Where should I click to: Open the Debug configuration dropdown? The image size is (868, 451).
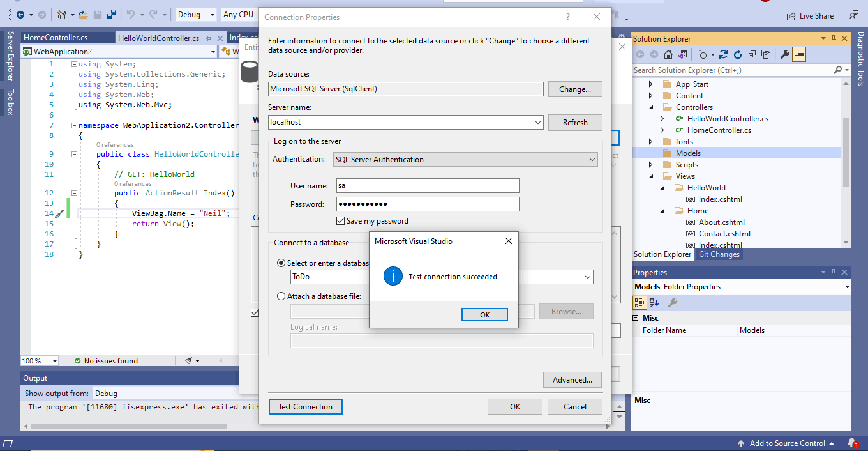[x=211, y=14]
